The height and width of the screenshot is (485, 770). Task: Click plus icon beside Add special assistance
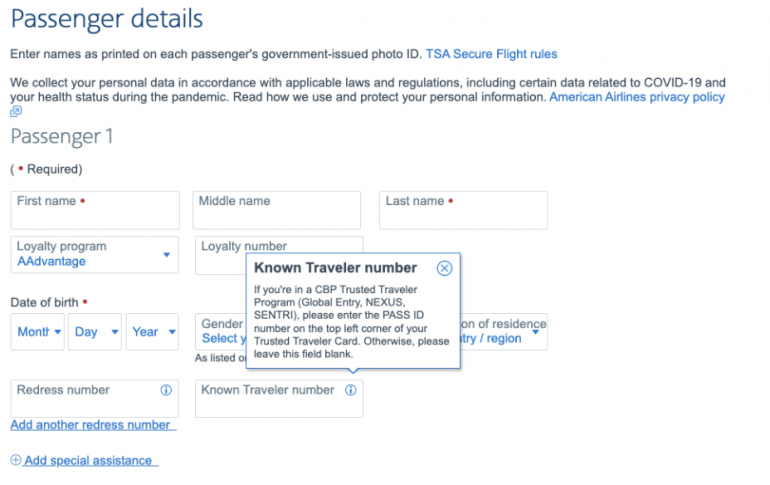point(16,460)
